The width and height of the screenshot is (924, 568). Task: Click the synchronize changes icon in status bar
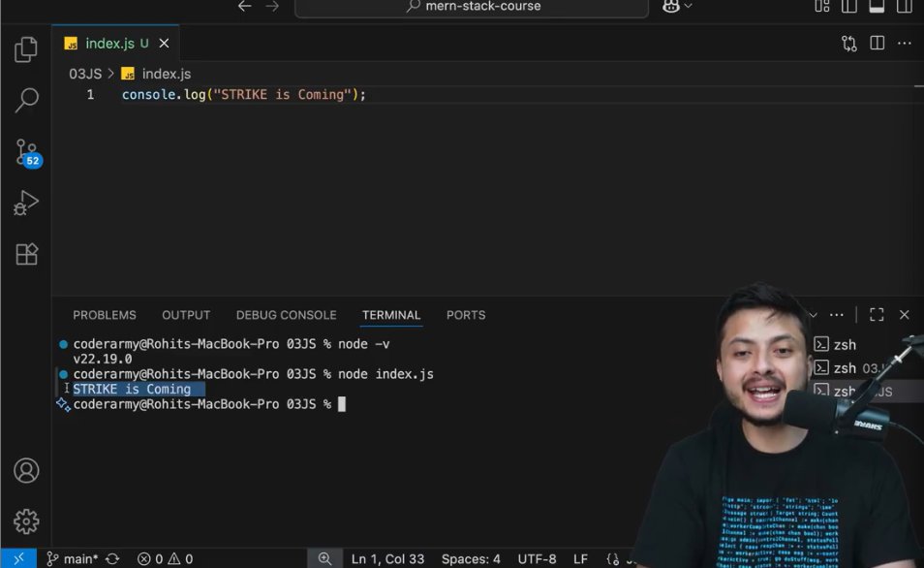[112, 558]
